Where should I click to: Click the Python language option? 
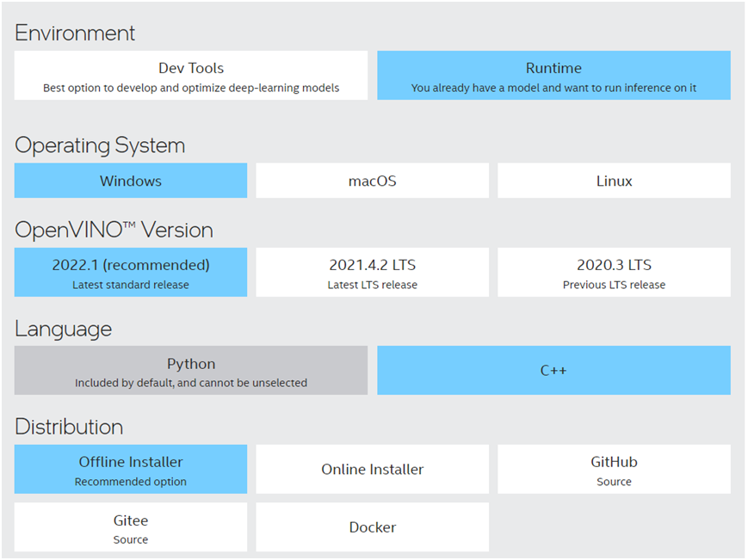[x=190, y=370]
